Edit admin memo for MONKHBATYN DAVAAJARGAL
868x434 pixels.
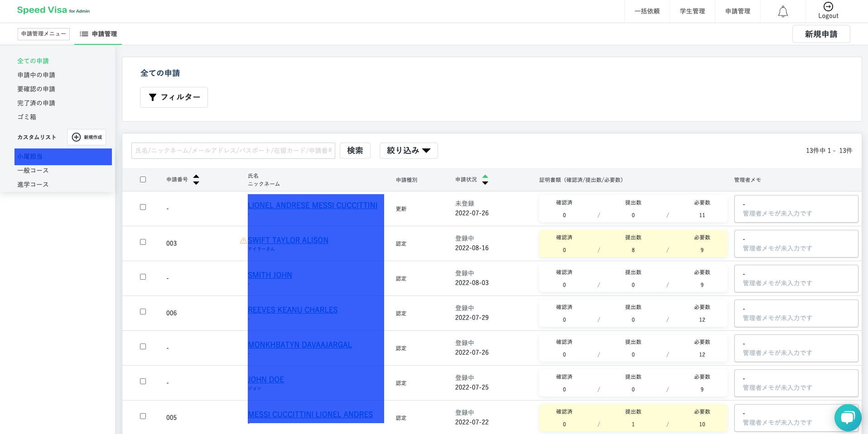pos(796,348)
